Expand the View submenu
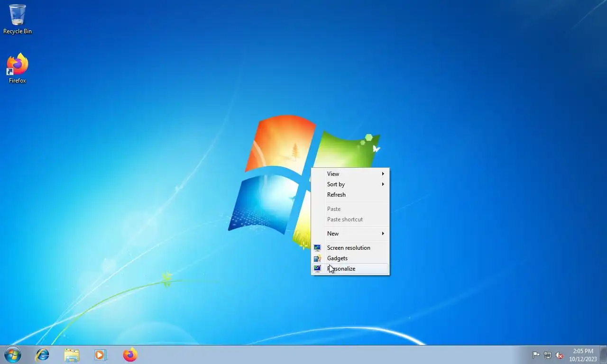 click(x=350, y=174)
